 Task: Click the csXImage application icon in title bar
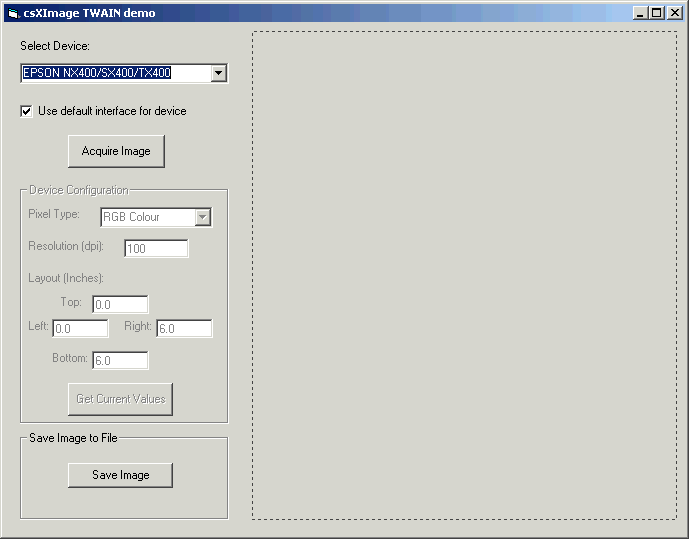[12, 13]
